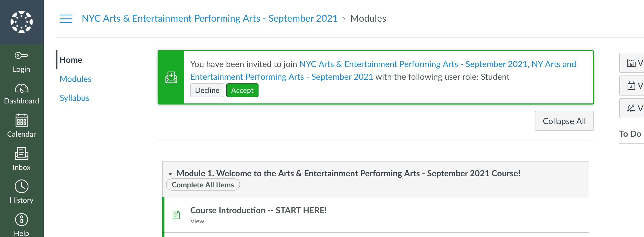This screenshot has height=237, width=644.
Task: Toggle the hamburger course navigation menu
Action: [x=66, y=19]
